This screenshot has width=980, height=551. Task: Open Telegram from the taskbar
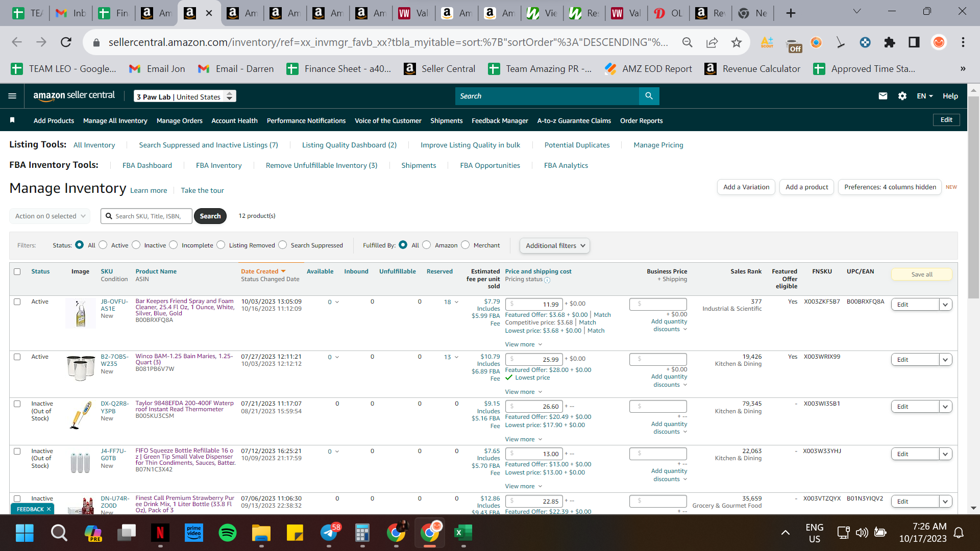point(329,533)
